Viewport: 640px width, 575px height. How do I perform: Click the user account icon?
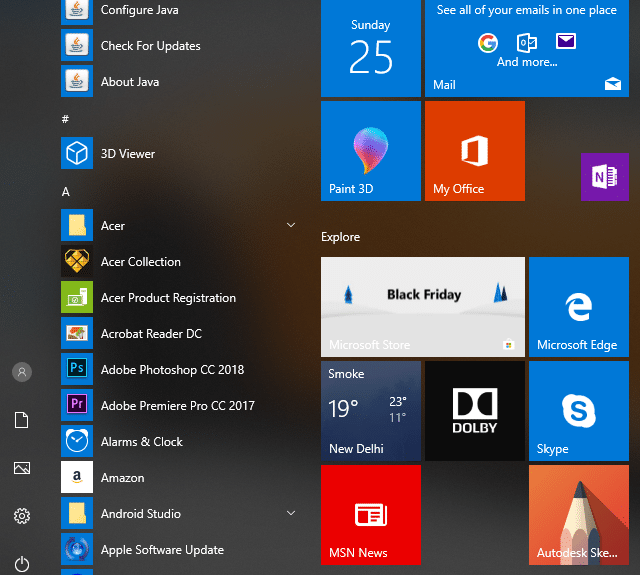22,372
